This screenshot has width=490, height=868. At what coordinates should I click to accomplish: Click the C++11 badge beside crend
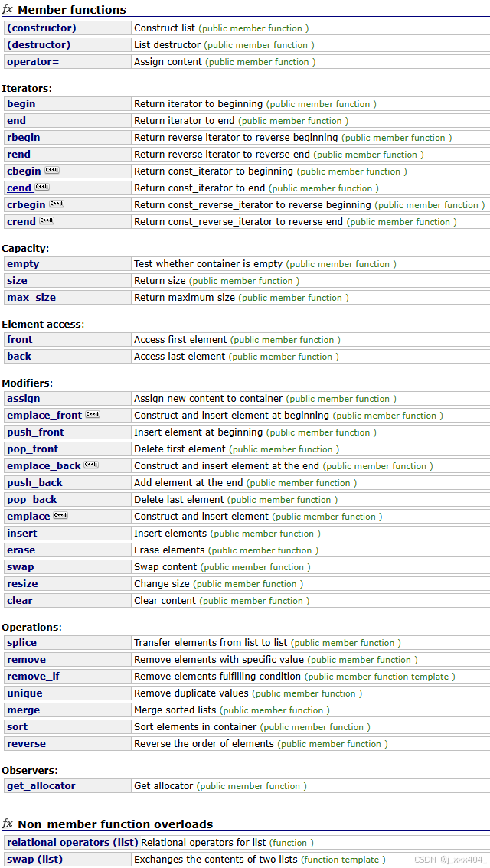(46, 221)
